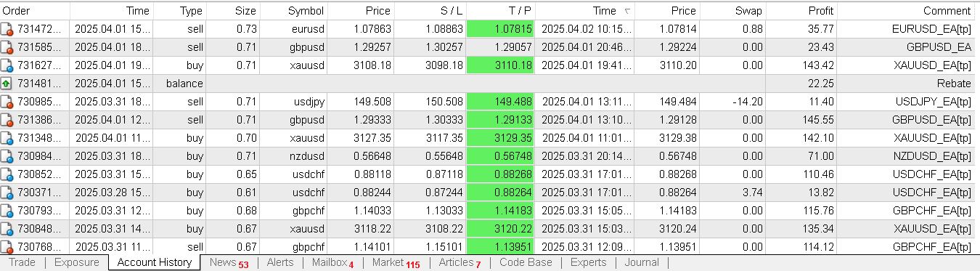Viewport: 980px width, 271px height.
Task: Click the order icon for the xauusd 3108.18 buy
Action: pos(7,65)
